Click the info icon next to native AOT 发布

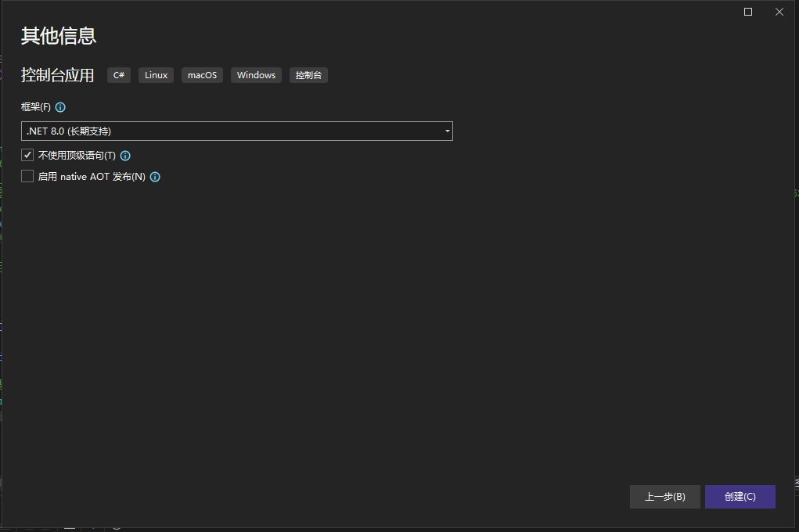155,177
